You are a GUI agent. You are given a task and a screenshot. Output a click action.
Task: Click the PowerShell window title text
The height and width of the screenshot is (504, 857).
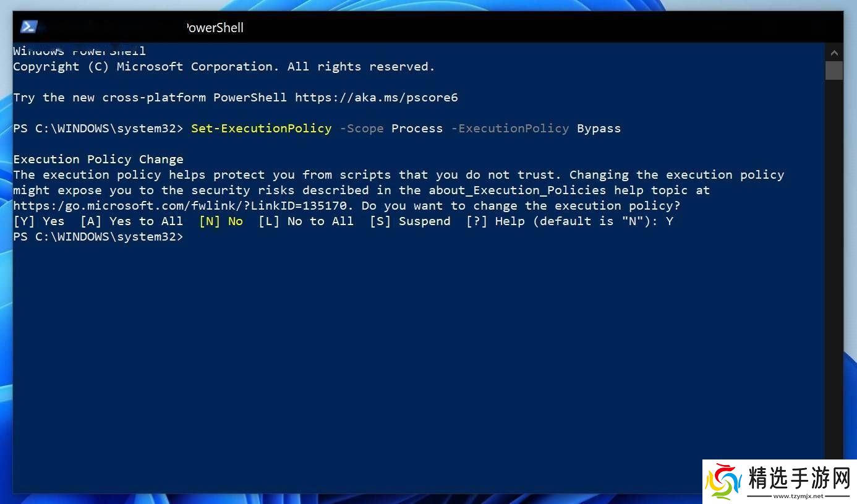pos(215,28)
